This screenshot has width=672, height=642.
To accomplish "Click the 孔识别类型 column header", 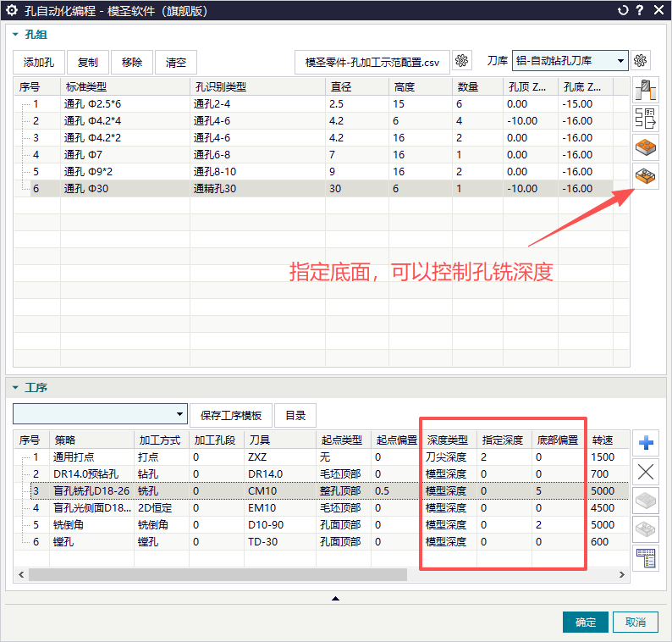I will coord(257,87).
